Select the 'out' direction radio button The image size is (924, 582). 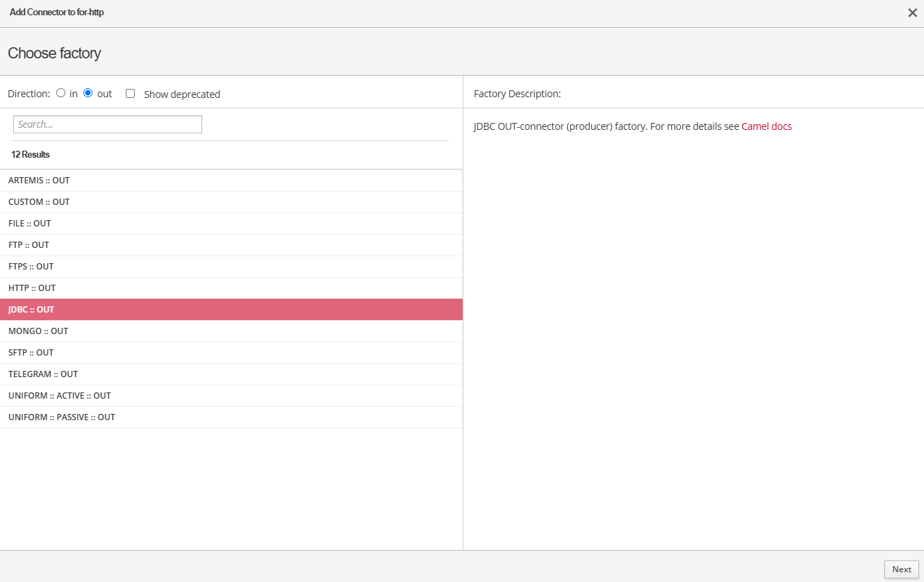[88, 93]
